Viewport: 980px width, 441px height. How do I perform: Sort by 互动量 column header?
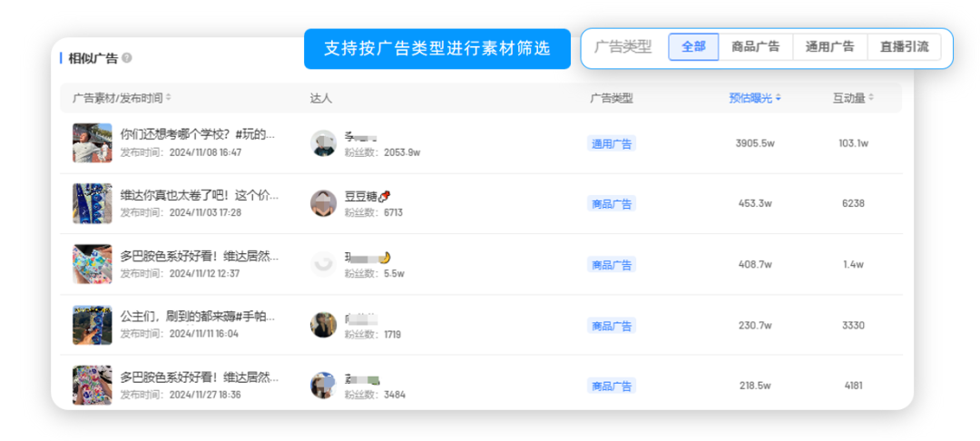click(x=853, y=98)
